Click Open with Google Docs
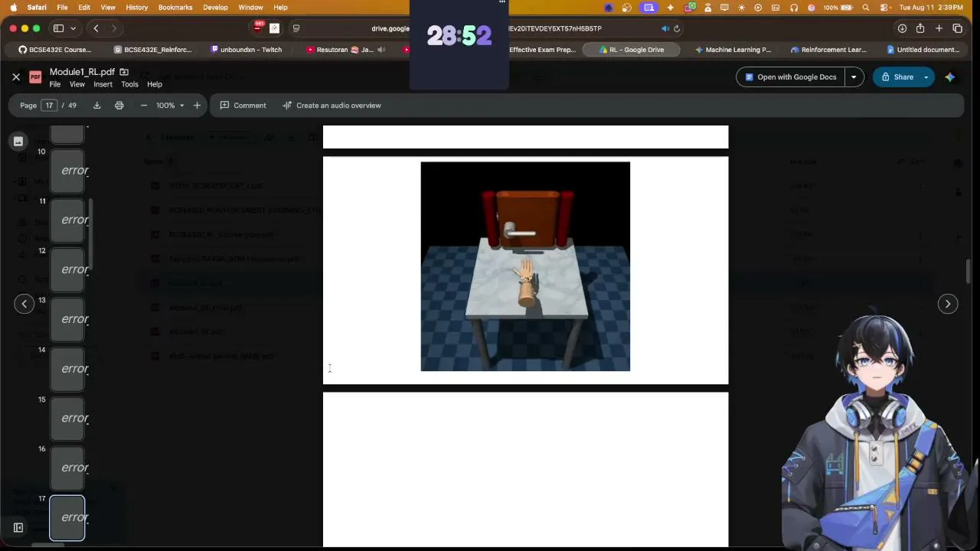The height and width of the screenshot is (551, 980). pos(789,77)
